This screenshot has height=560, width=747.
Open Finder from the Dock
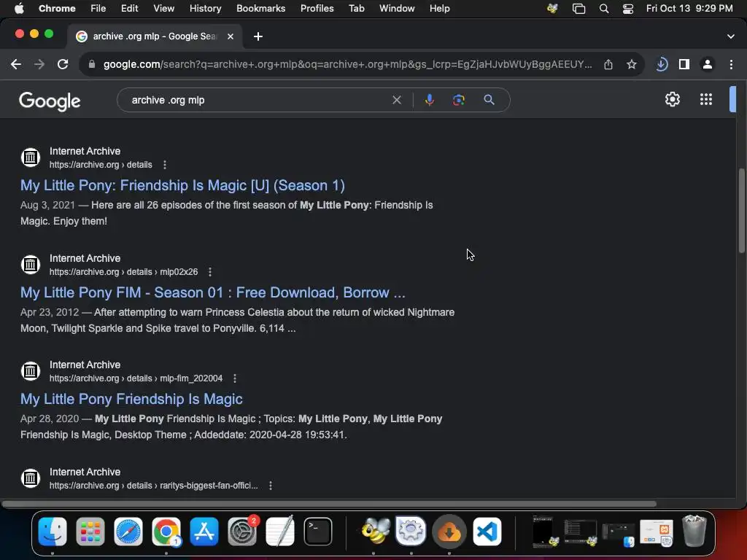[x=53, y=532]
